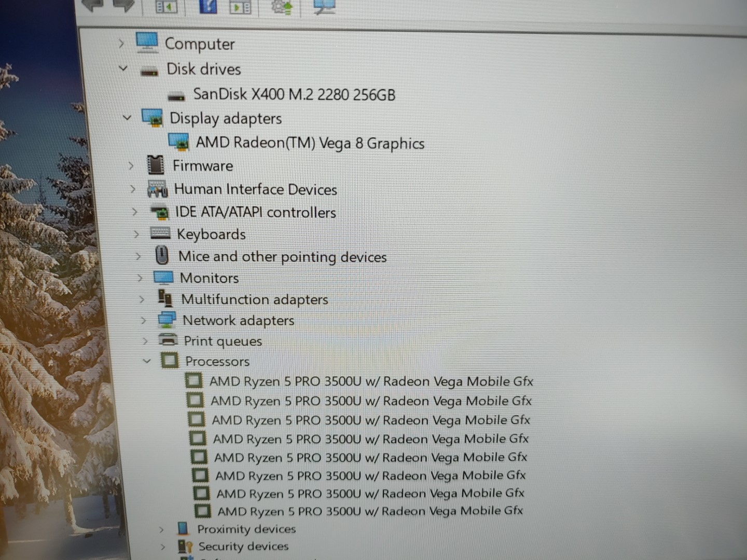Expand the Network adapters node
Viewport: 747px width, 560px height.
[x=143, y=320]
